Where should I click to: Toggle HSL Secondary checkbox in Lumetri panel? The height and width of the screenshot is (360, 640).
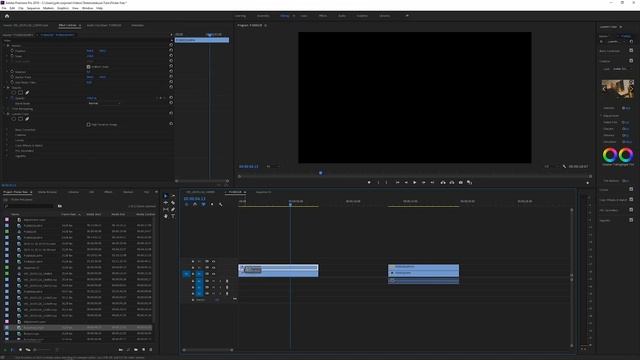631,210
